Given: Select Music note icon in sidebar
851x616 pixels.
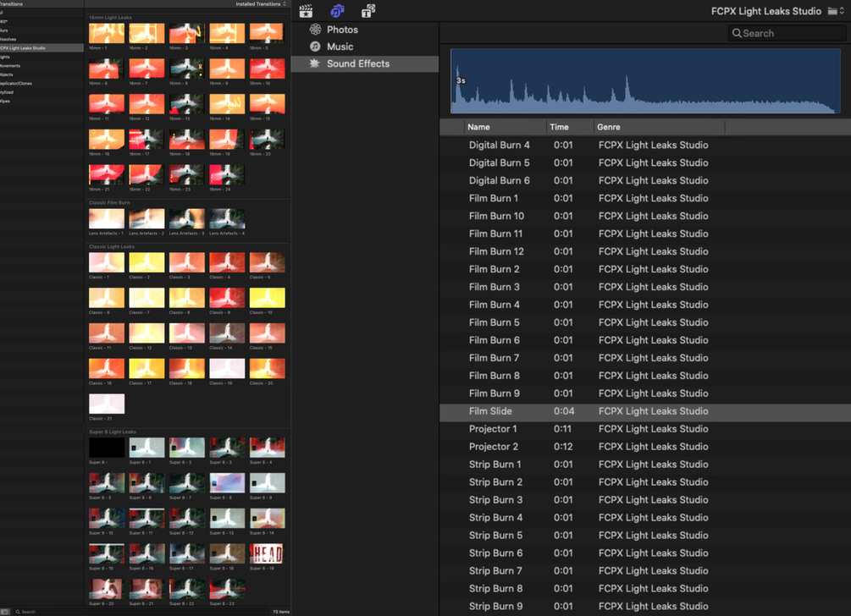Looking at the screenshot, I should click(315, 47).
